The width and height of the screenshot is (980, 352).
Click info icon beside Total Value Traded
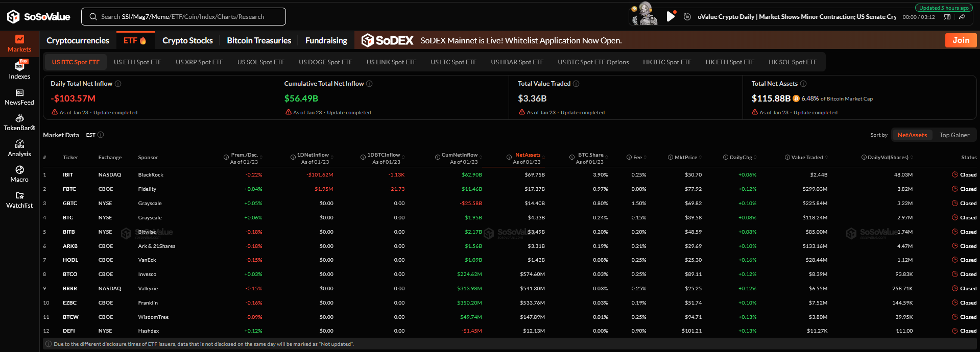[576, 84]
